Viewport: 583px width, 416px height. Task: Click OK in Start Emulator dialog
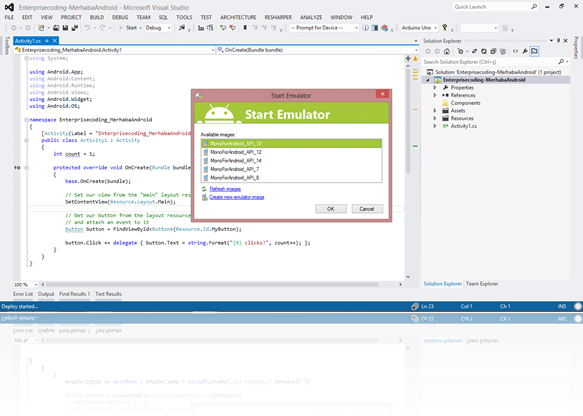point(331,209)
